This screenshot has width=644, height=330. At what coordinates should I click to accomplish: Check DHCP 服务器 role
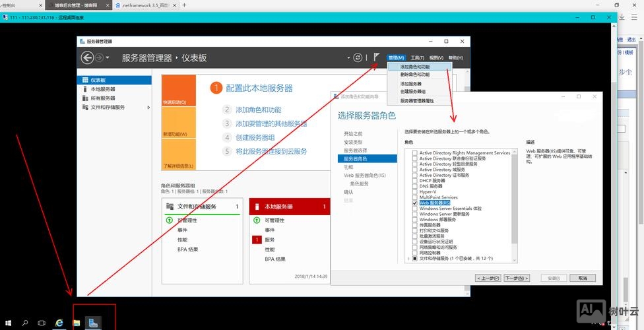[x=415, y=180]
